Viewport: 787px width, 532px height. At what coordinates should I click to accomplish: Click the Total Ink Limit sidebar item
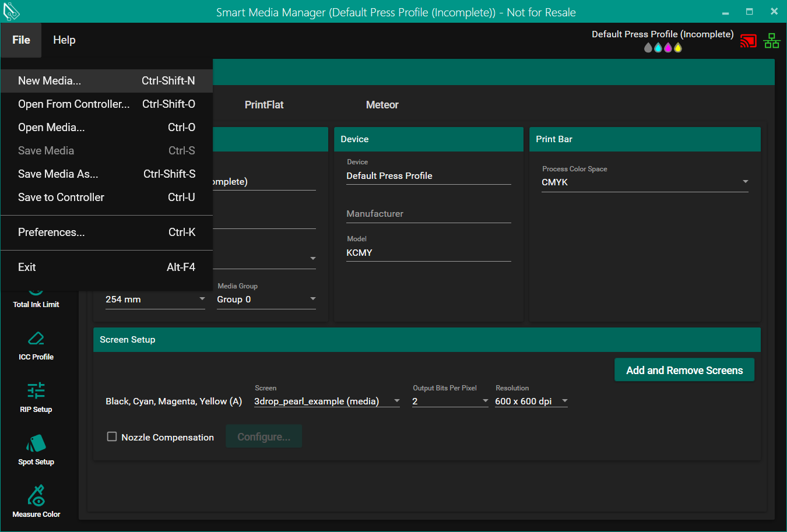tap(36, 304)
